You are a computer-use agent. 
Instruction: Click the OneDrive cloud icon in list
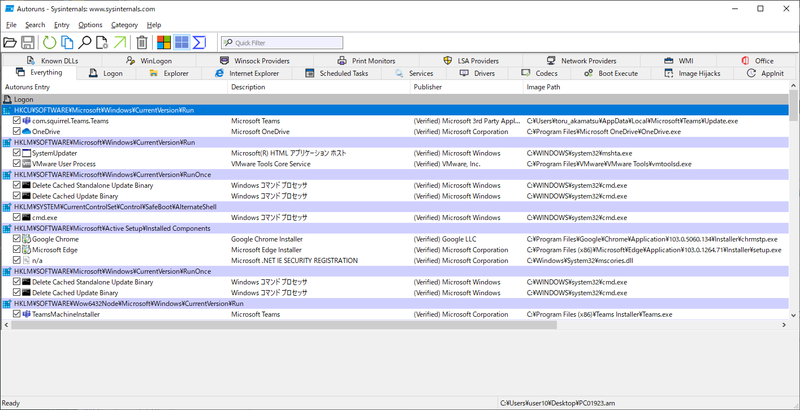[27, 132]
